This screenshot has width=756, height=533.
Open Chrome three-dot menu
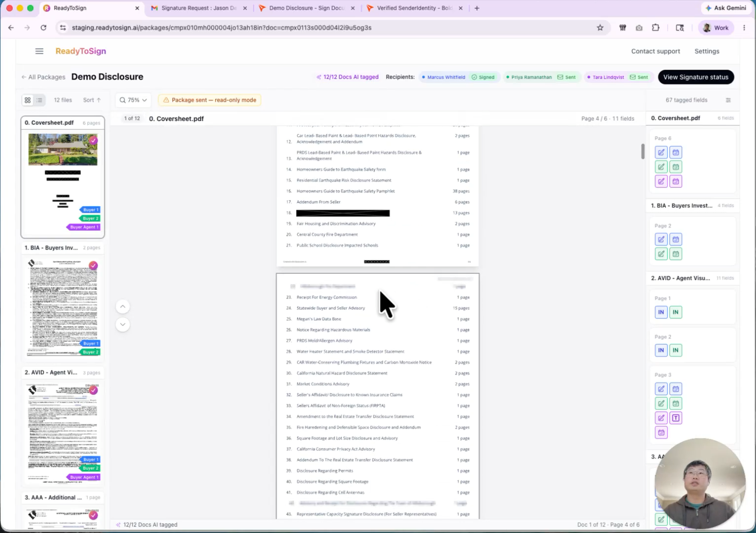(x=744, y=28)
